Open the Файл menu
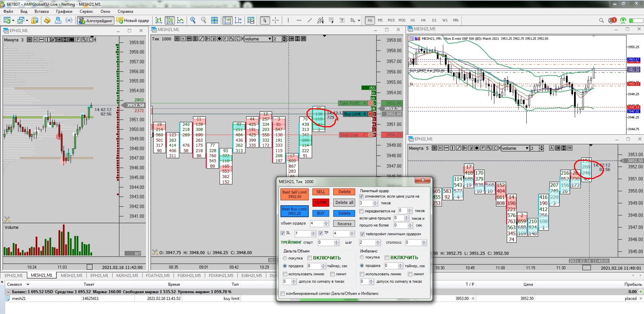 (8, 11)
